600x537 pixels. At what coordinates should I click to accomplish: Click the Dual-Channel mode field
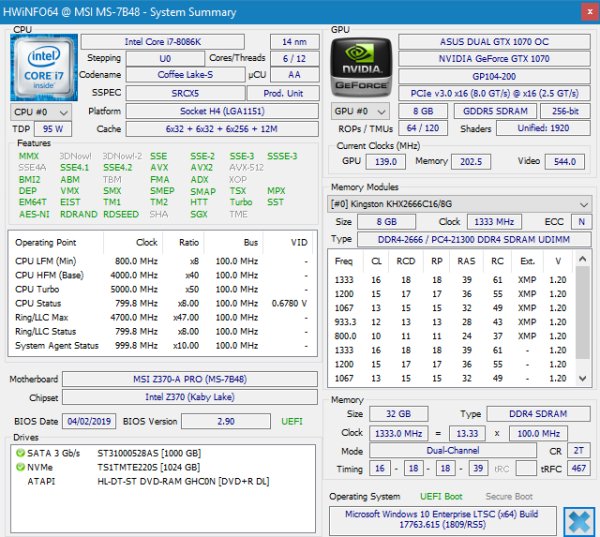(453, 450)
